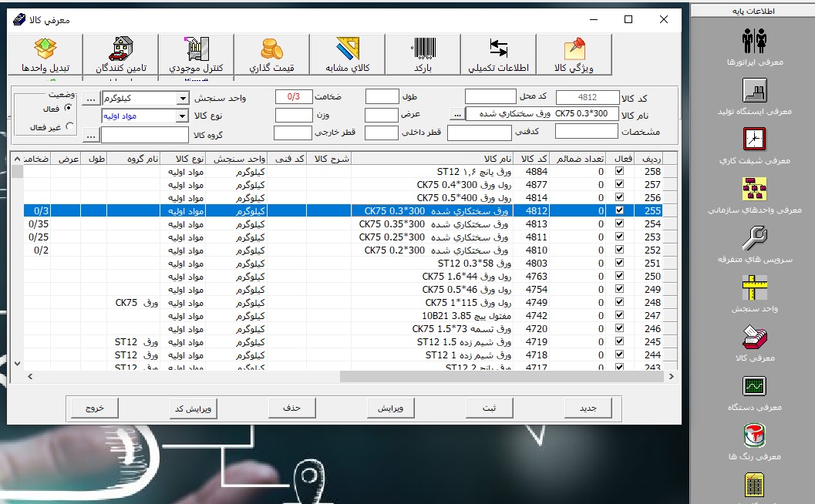Screen dimensions: 815x504
Task: Click the جديد new button
Action: click(588, 408)
